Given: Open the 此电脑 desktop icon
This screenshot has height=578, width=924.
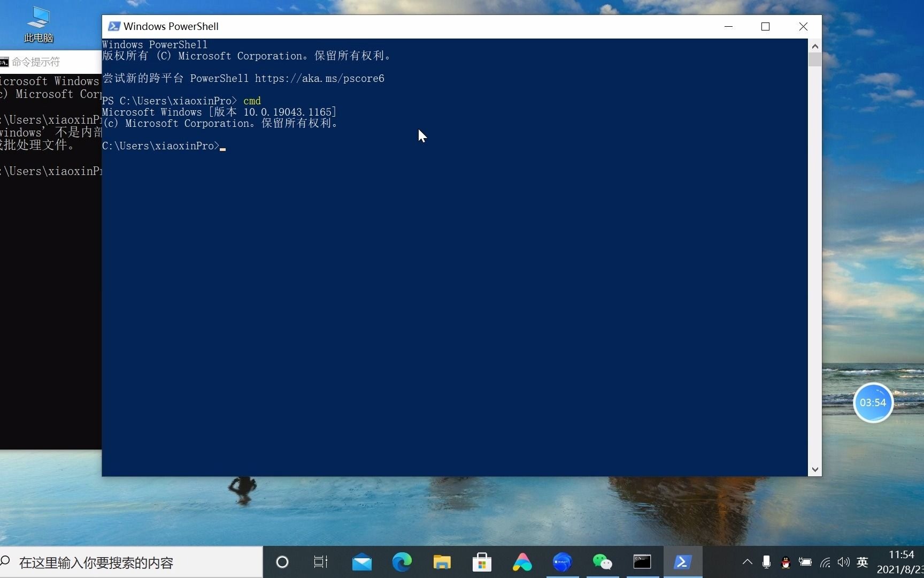Looking at the screenshot, I should tap(38, 24).
